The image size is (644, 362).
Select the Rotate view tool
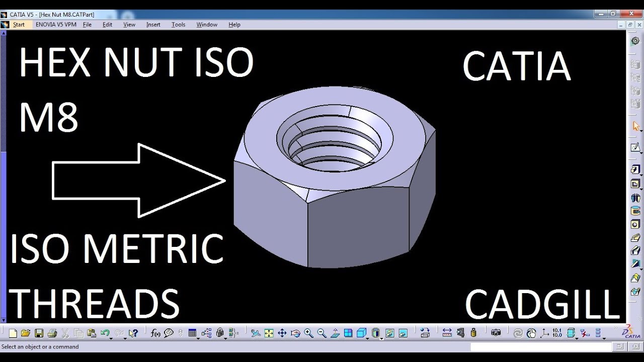[295, 333]
